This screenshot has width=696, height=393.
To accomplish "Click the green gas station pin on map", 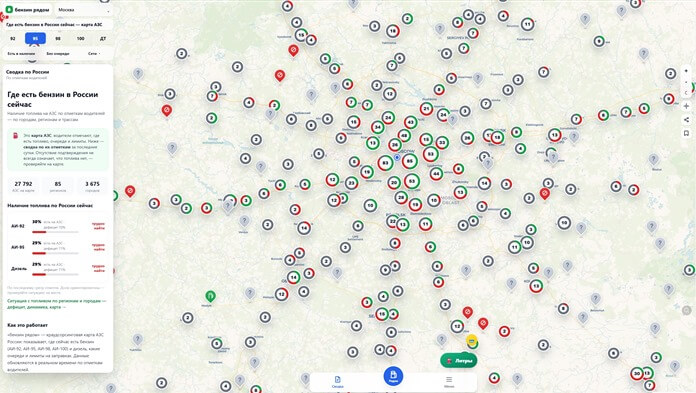I will (210, 296).
